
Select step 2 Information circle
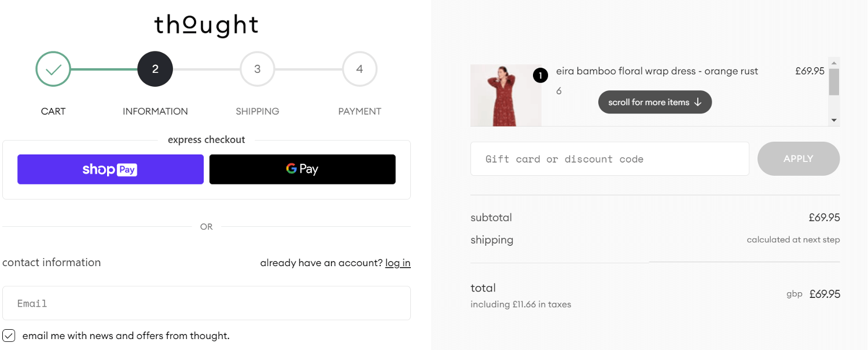point(155,68)
